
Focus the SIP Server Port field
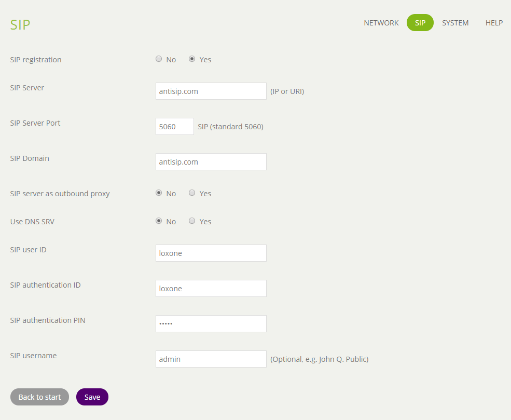tap(174, 127)
